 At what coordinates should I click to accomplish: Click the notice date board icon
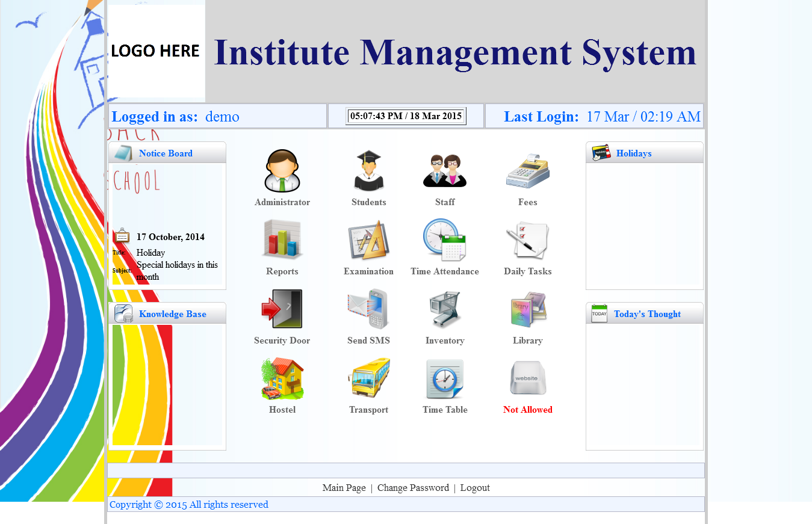(x=122, y=236)
